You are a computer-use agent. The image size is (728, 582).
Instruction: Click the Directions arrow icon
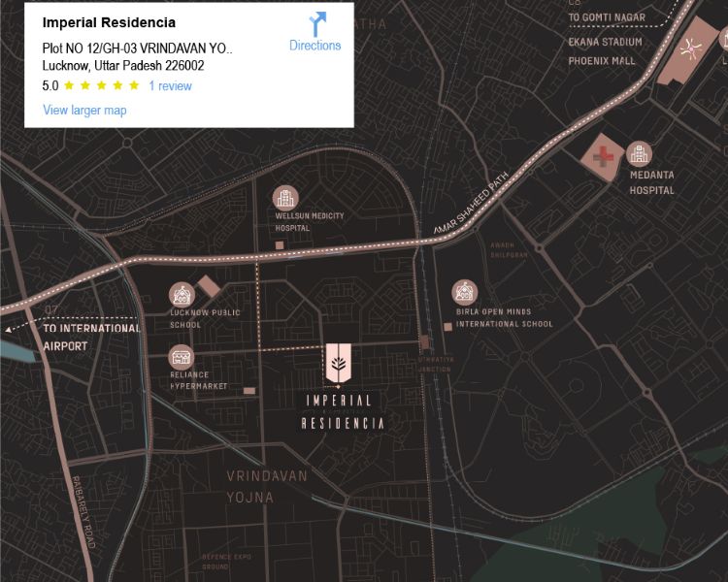click(x=317, y=23)
